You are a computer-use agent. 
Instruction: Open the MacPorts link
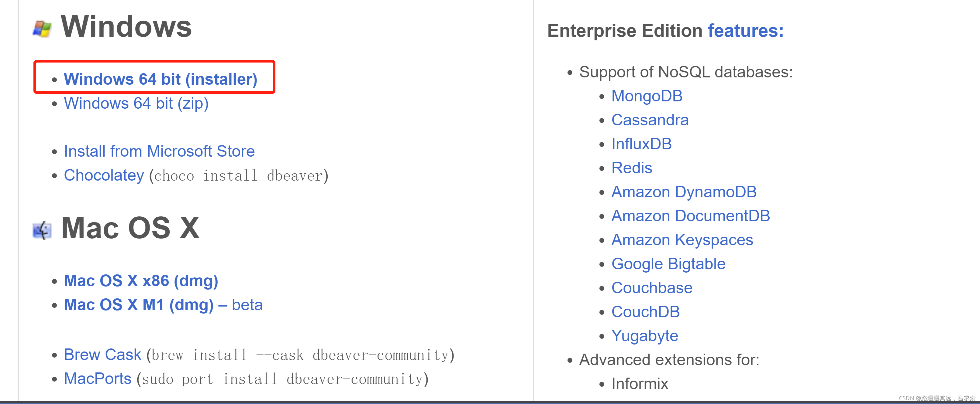click(x=97, y=379)
